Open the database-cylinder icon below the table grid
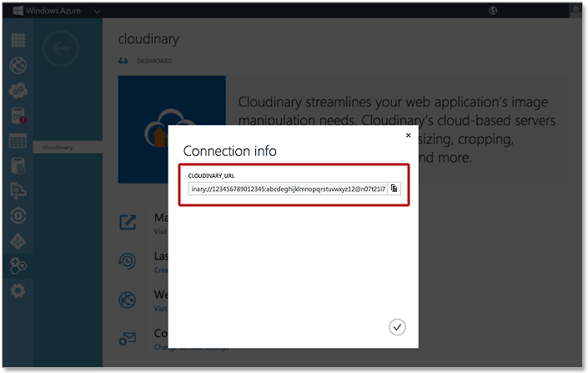The image size is (588, 373). pyautogui.click(x=18, y=165)
